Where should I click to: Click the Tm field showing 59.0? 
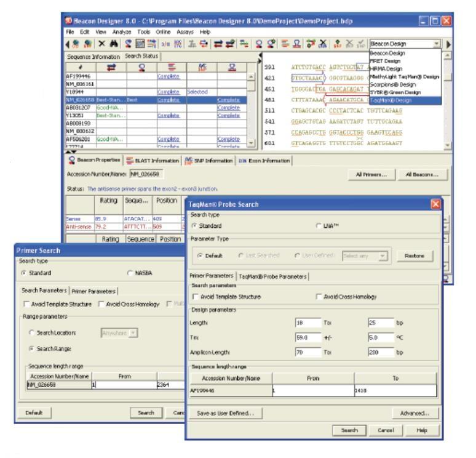click(x=308, y=337)
